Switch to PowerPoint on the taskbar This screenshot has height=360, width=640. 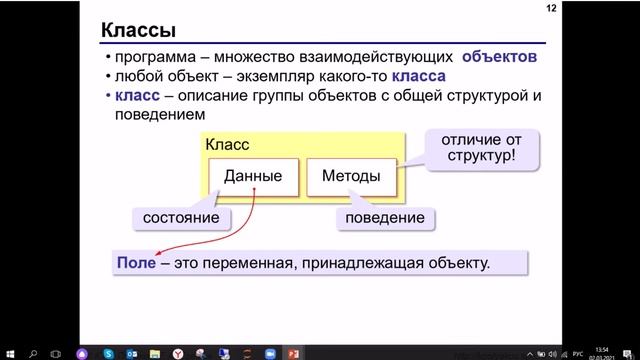pyautogui.click(x=293, y=354)
